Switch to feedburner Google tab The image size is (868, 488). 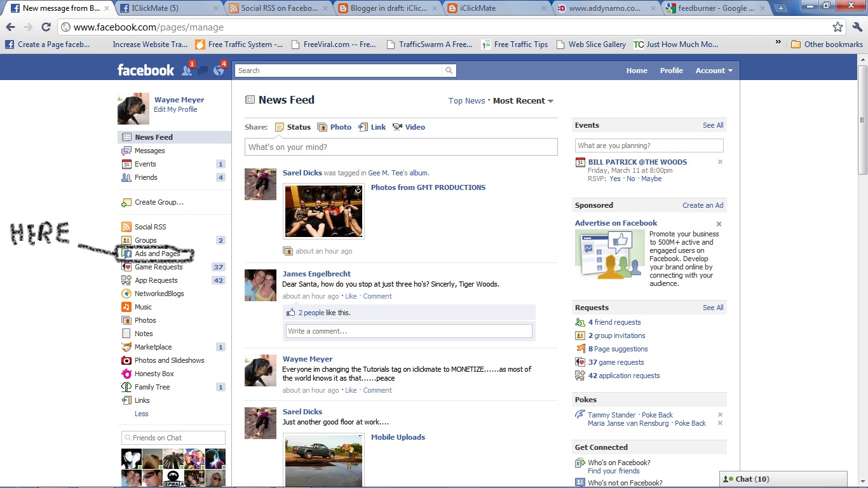coord(714,8)
